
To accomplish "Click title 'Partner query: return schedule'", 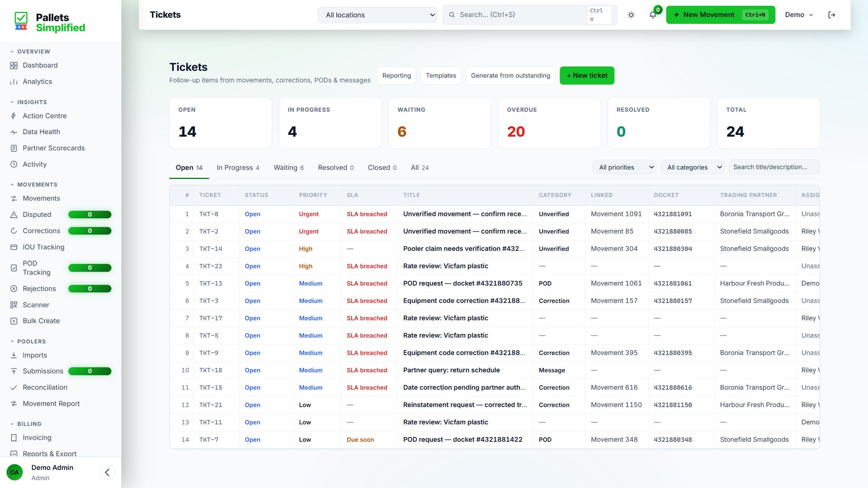I will pyautogui.click(x=451, y=370).
